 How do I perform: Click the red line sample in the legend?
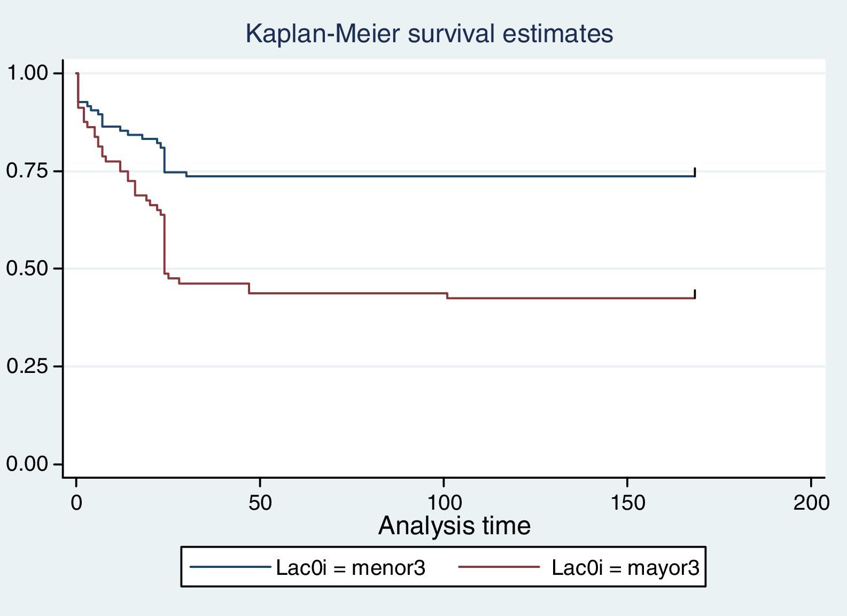tap(499, 567)
